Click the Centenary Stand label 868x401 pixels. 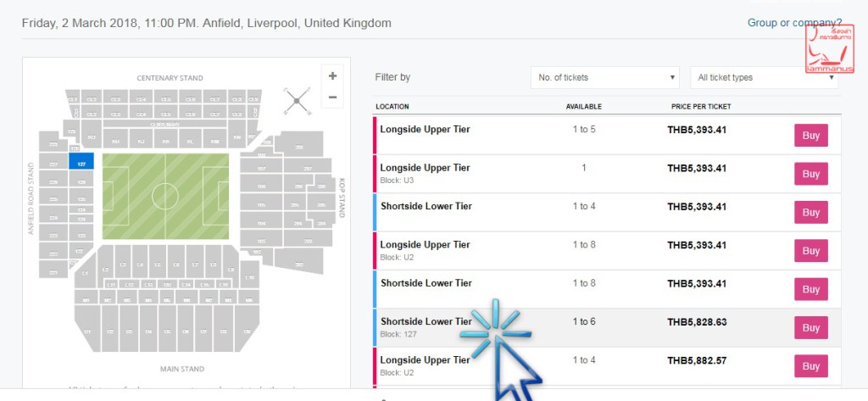tap(170, 78)
